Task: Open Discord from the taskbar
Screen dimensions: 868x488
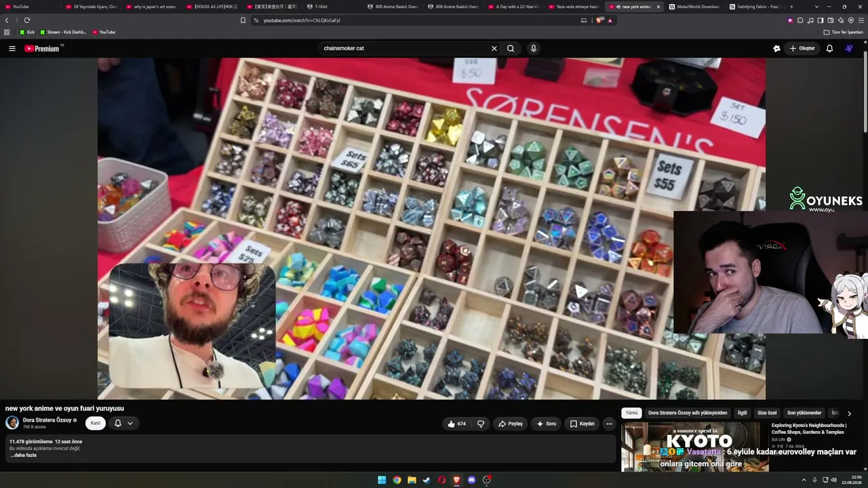Action: tap(471, 480)
